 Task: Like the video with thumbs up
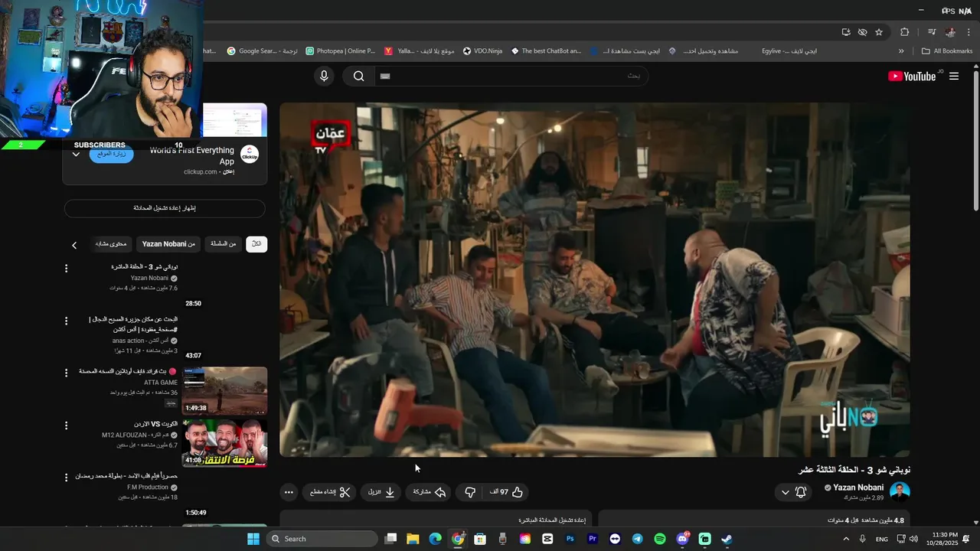[507, 492]
